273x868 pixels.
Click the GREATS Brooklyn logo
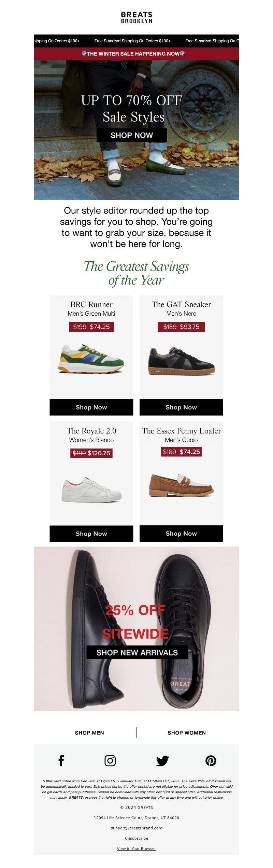136,17
